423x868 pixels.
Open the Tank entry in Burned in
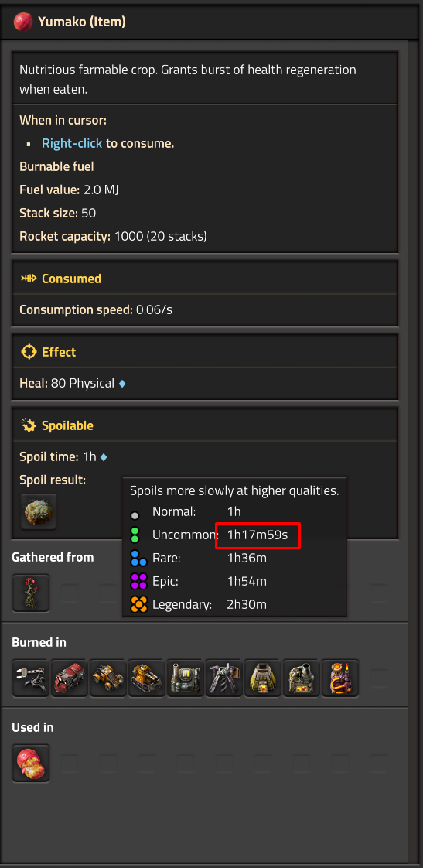click(147, 678)
